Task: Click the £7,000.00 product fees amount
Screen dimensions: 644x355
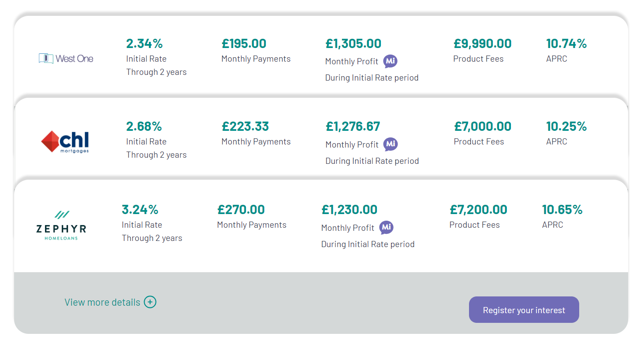Action: tap(483, 126)
